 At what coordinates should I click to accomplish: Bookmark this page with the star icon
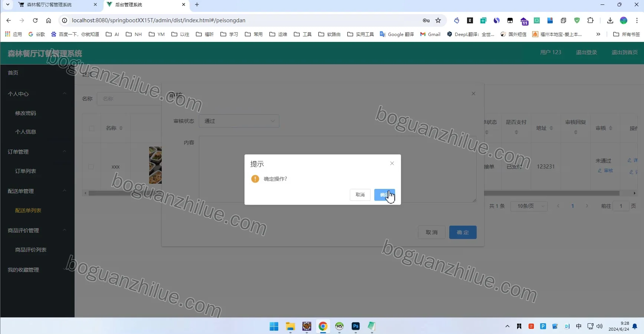coord(438,20)
